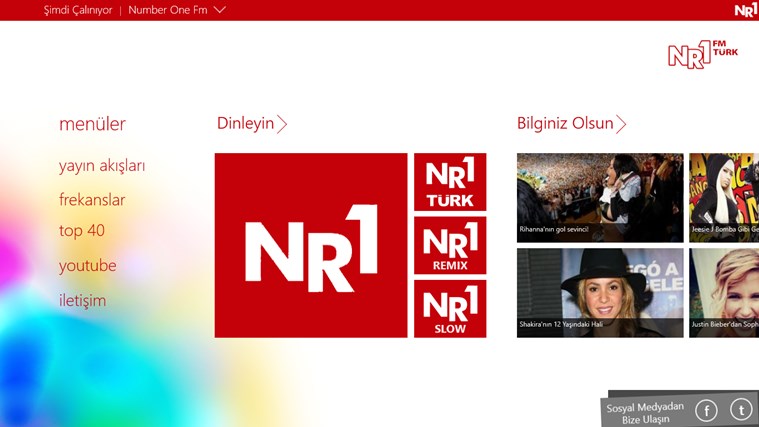Screen dimensions: 759x427
Task: Click the Number One Fm station name
Action: (x=168, y=10)
